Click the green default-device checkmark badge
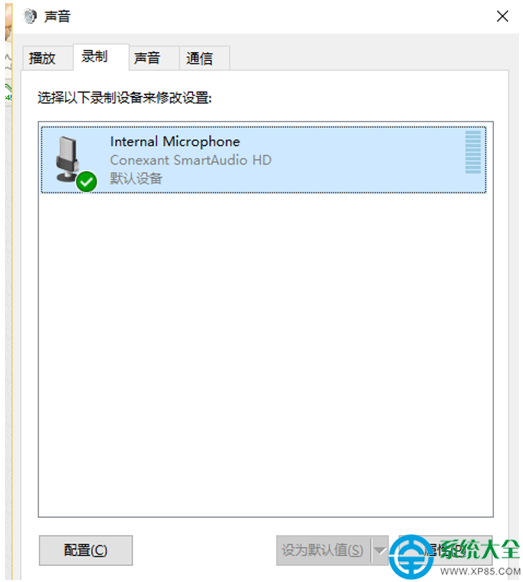Viewport: 523px width, 582px height. coord(86,182)
